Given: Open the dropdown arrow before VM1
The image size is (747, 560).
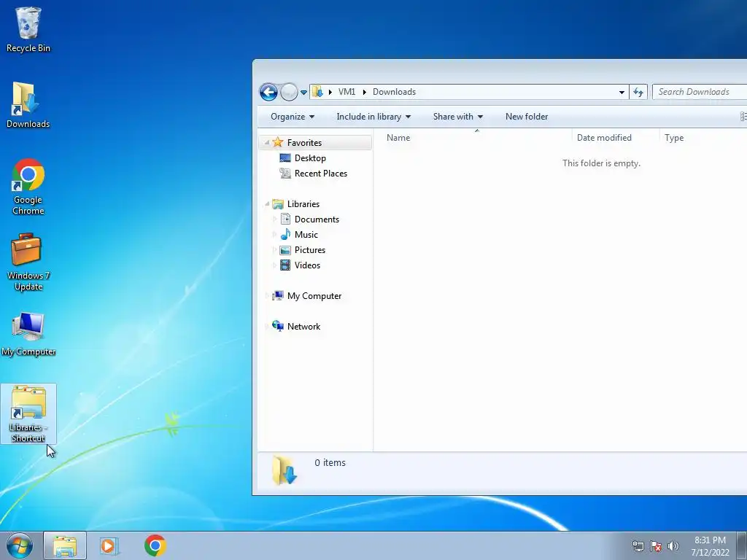Looking at the screenshot, I should 330,92.
